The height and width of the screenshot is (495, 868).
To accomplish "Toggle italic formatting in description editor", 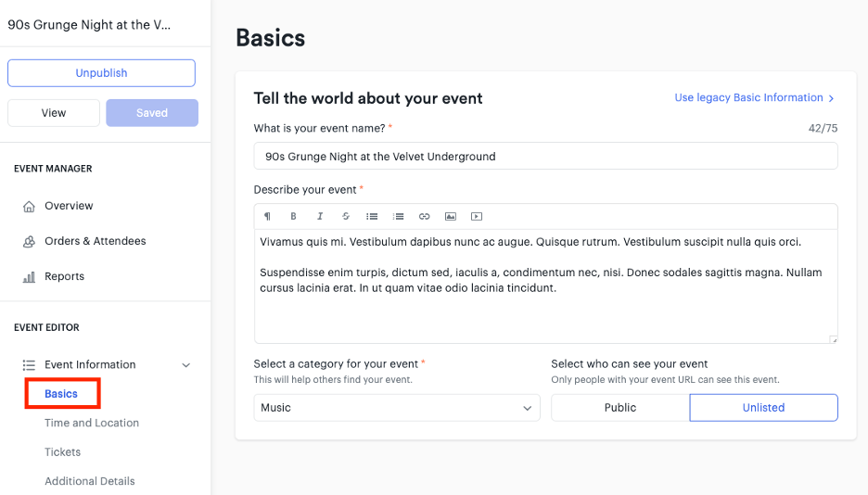I will [x=319, y=216].
